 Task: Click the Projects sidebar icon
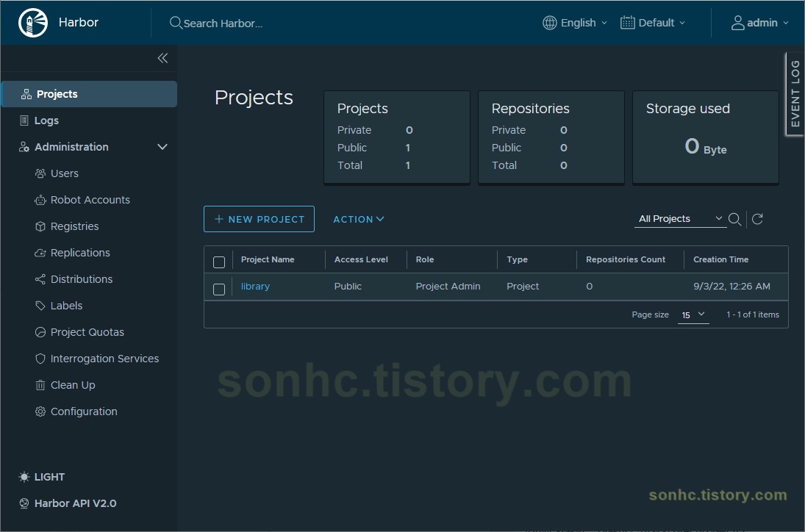pyautogui.click(x=26, y=94)
